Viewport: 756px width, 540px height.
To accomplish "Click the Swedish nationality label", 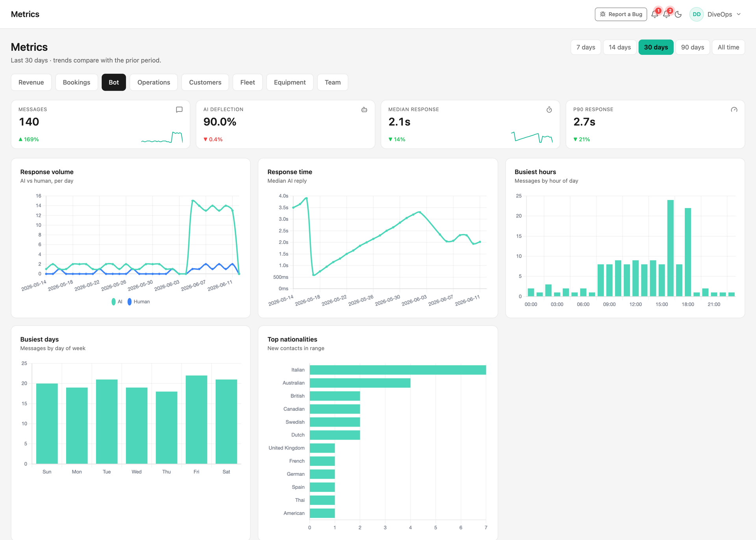I will pyautogui.click(x=295, y=422).
